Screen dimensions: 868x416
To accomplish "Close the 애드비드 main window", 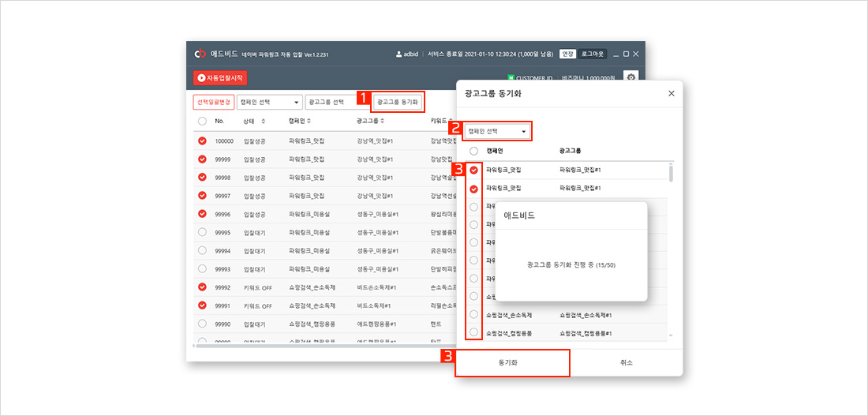I will point(636,54).
